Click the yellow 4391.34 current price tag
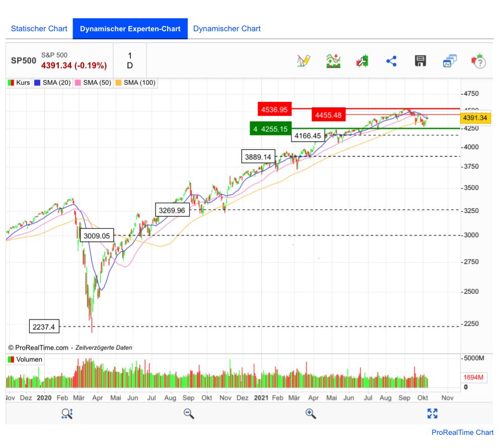 [475, 118]
